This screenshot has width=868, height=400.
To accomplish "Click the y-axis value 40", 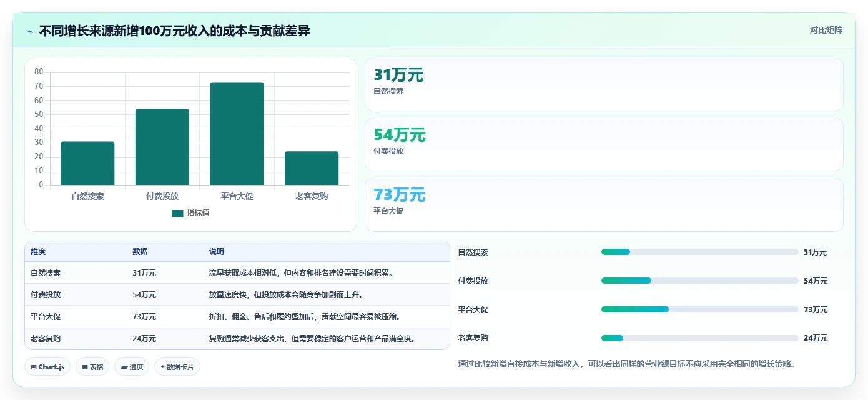I will point(39,128).
